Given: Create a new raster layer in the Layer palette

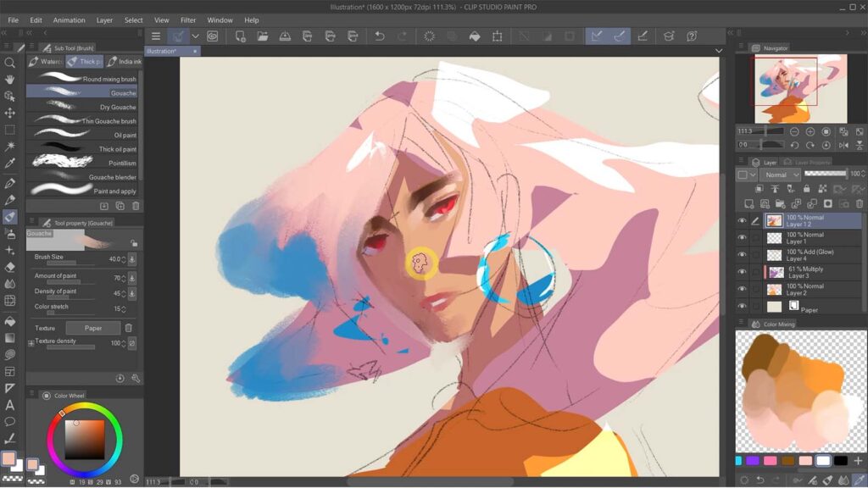Looking at the screenshot, I should (749, 203).
